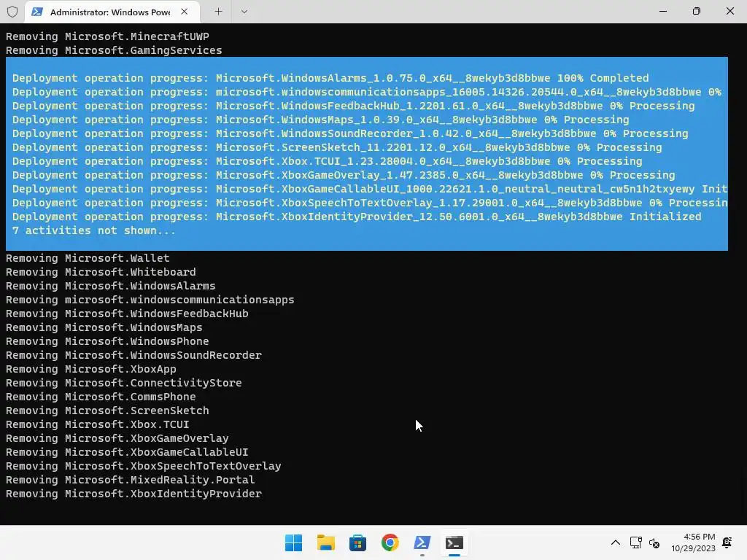Click the "7 activities not shown..." text

tap(94, 230)
